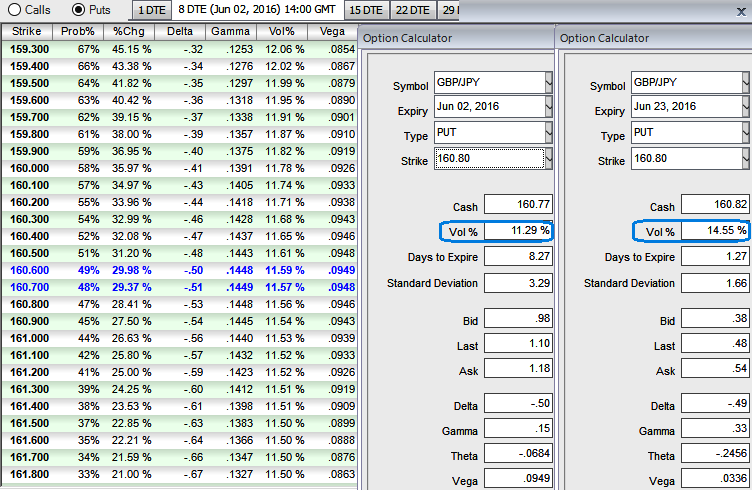Viewport: 752px width, 490px height.
Task: Open Strike dropdown in right Option Calculator
Action: pos(746,158)
